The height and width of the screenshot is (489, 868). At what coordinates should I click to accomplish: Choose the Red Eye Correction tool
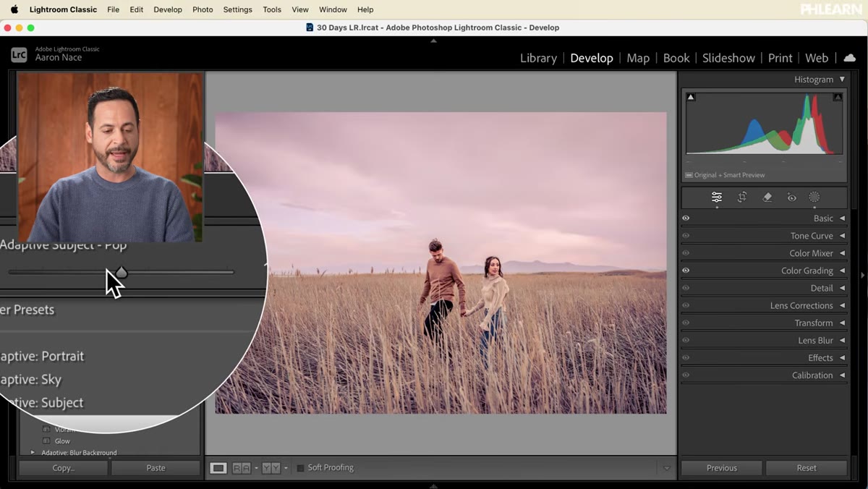pos(792,197)
